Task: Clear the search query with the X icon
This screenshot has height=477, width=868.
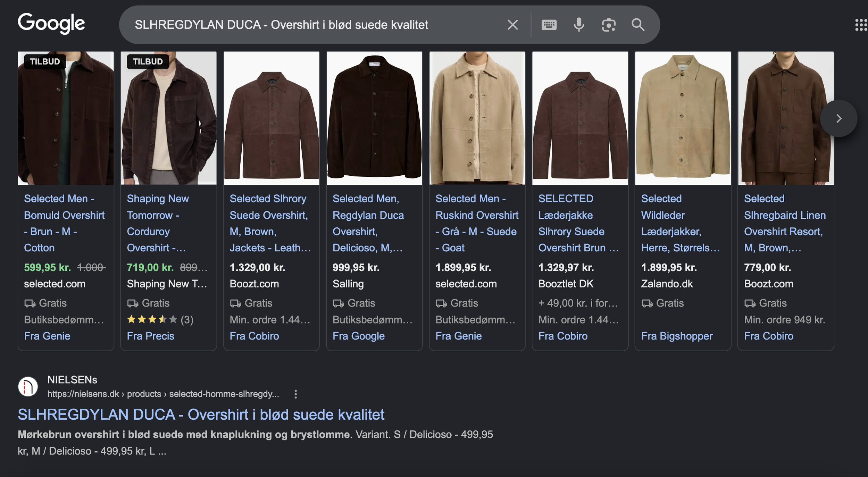Action: coord(512,25)
